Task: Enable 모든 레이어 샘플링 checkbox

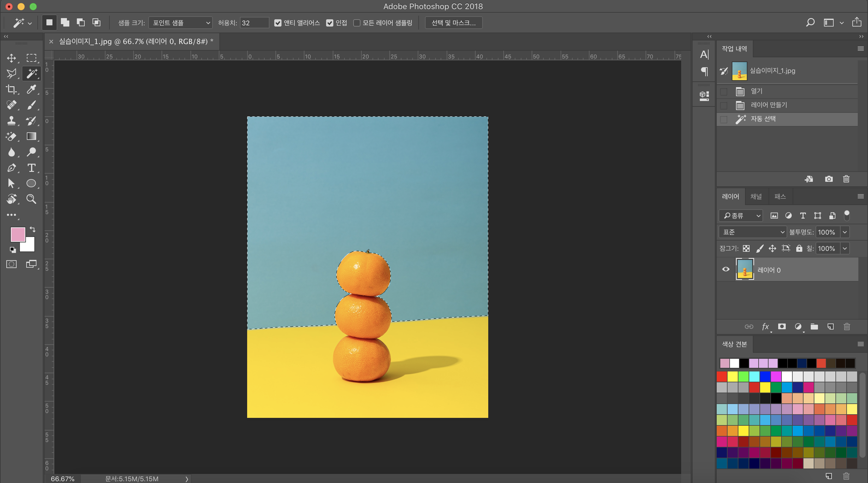Action: click(357, 23)
